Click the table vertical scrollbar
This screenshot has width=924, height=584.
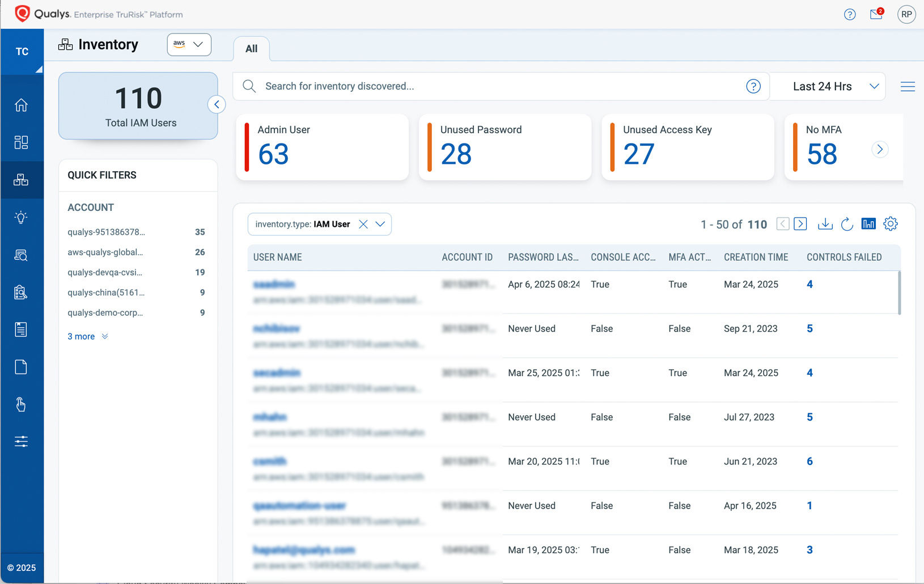click(x=899, y=293)
